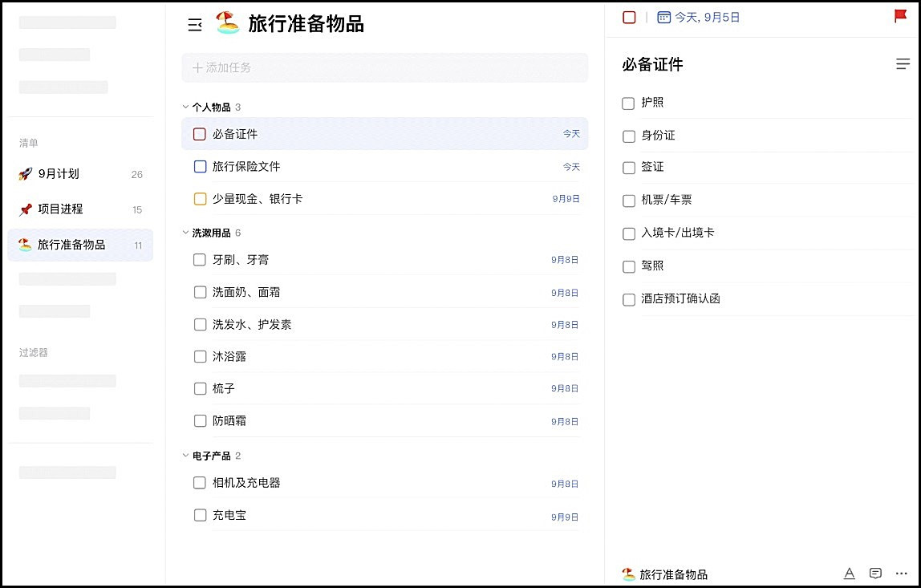Collapse the 电子产品 section
This screenshot has width=921, height=588.
[185, 456]
